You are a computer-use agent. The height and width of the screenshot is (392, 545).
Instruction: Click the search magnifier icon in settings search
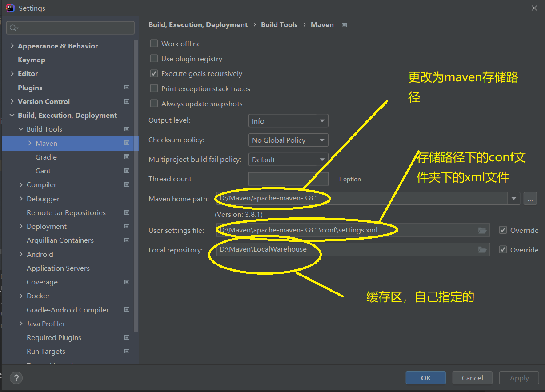pos(14,28)
